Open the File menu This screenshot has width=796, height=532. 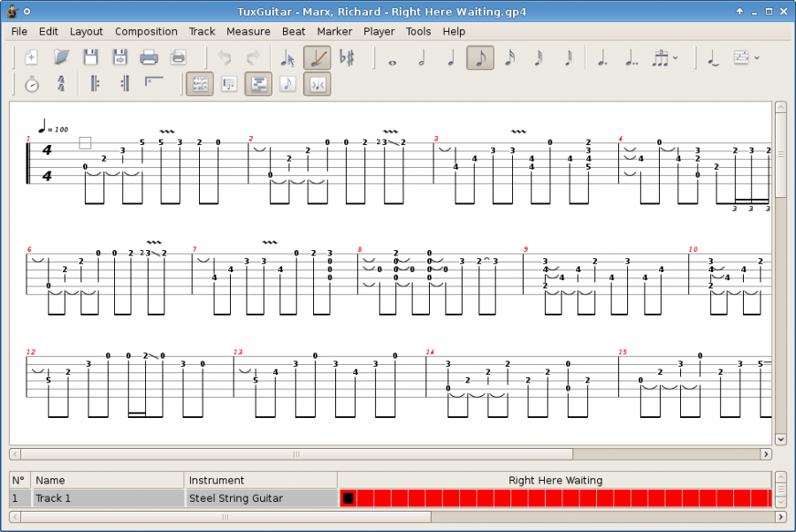[x=19, y=32]
